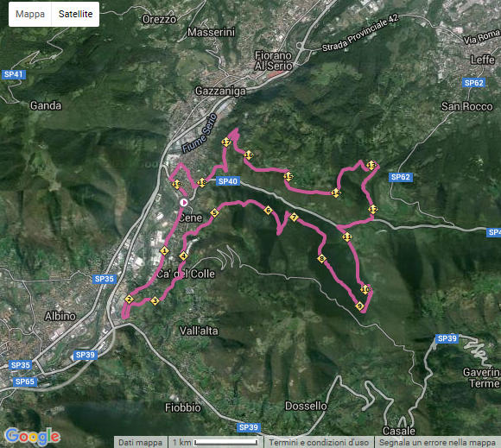Switch to the Mappa view
The image size is (501, 448).
pyautogui.click(x=30, y=14)
